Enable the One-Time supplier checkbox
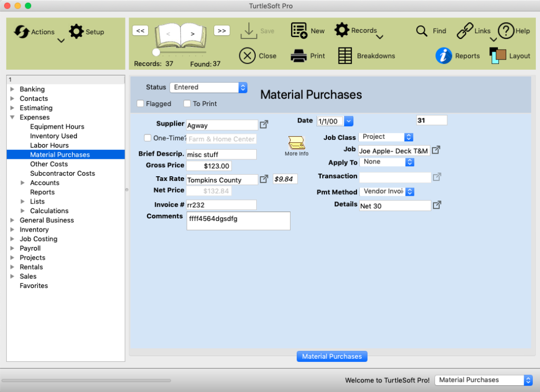The height and width of the screenshot is (392, 540). [x=148, y=138]
